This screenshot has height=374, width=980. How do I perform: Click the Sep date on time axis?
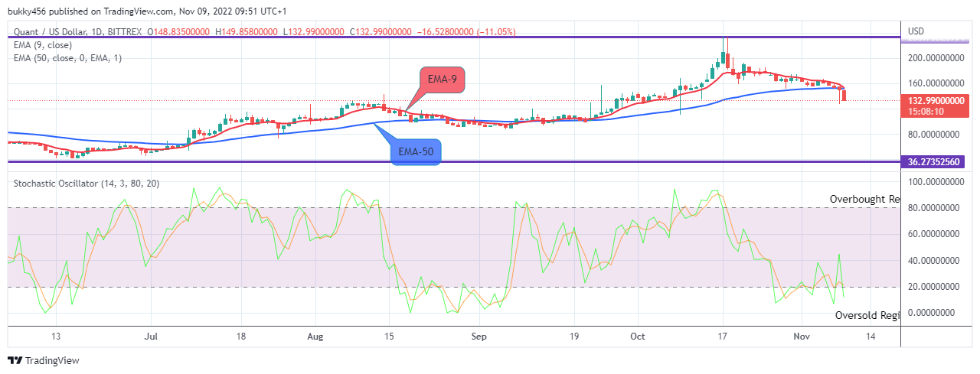tap(479, 336)
